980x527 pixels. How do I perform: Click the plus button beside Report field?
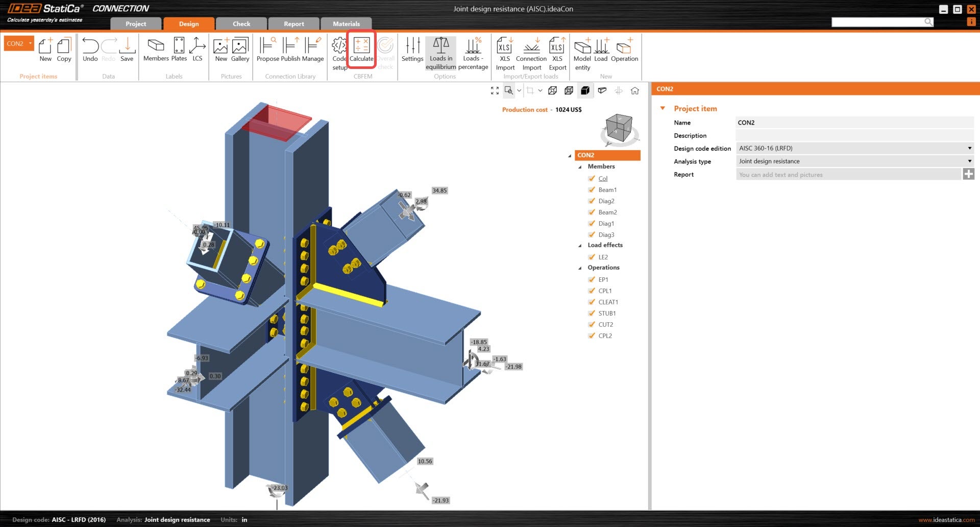click(x=968, y=174)
